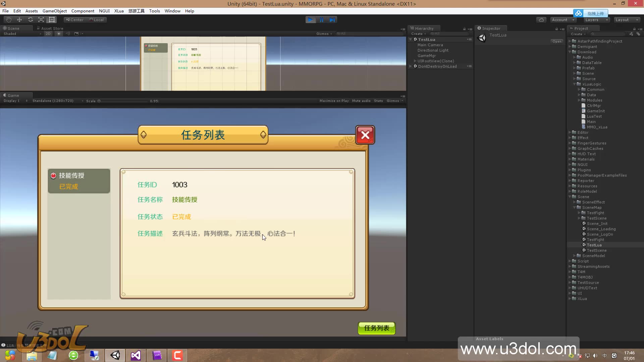This screenshot has width=644, height=362.
Task: Select the Hand tool
Action: coord(9,20)
